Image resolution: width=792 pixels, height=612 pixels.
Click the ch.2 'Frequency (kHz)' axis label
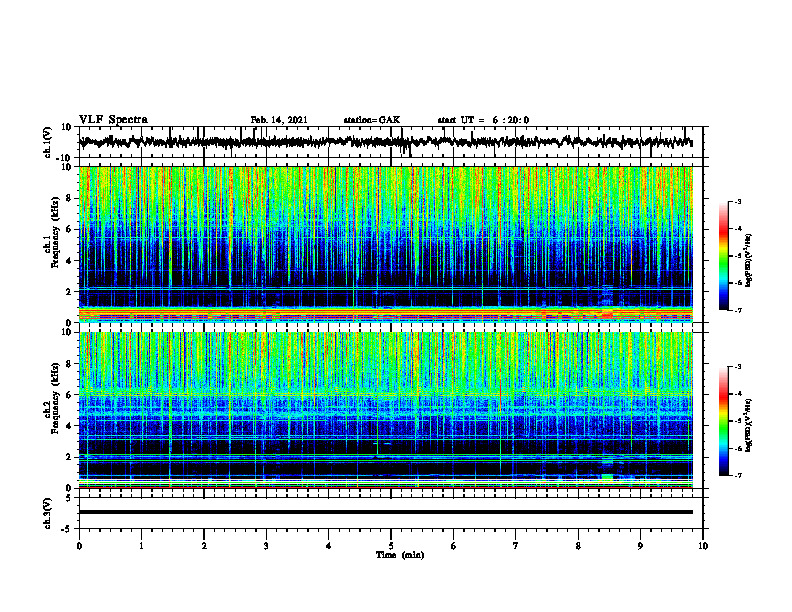[x=55, y=398]
